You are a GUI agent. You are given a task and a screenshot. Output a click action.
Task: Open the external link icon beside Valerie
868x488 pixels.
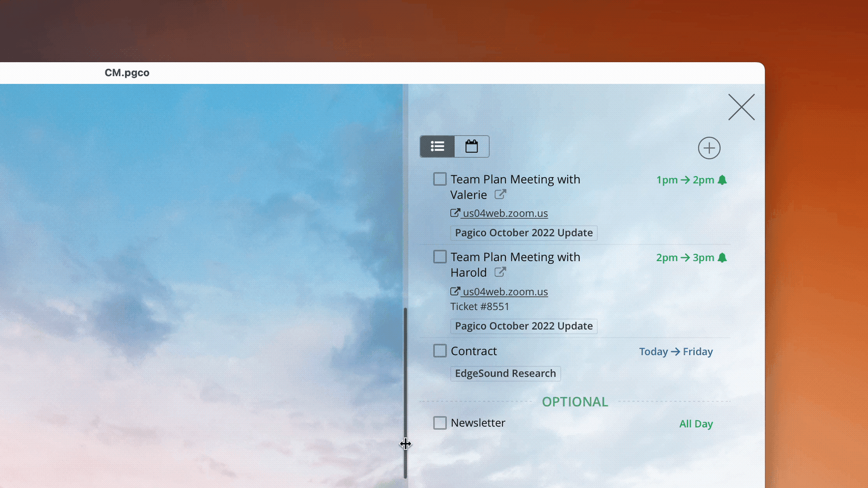pyautogui.click(x=500, y=195)
